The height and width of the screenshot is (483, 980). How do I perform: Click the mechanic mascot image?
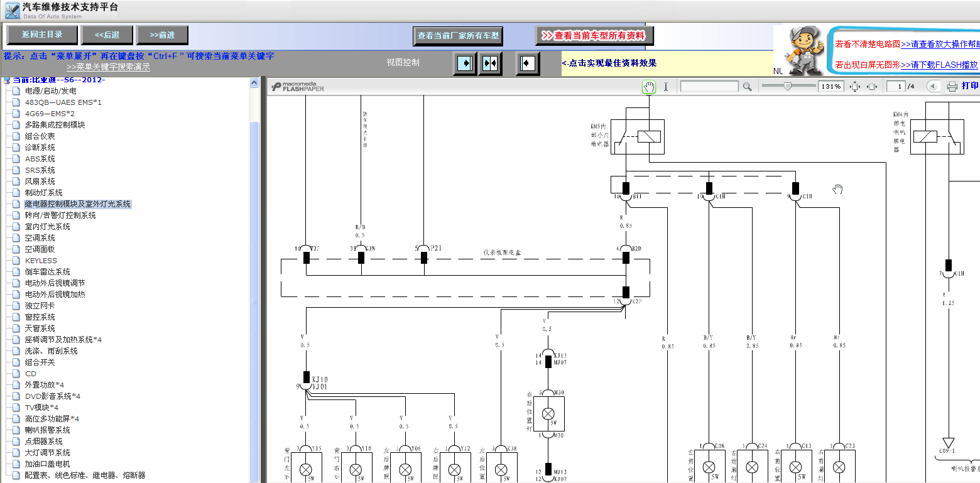pyautogui.click(x=804, y=49)
